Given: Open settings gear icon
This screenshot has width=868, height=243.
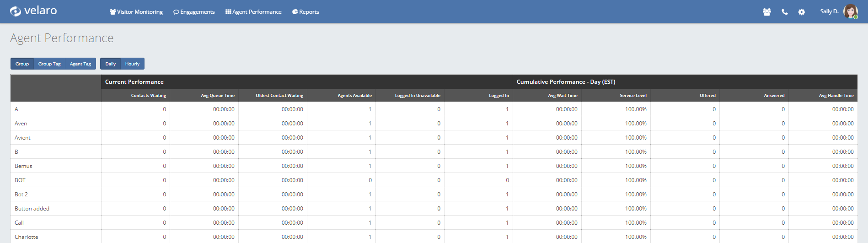Looking at the screenshot, I should 801,12.
